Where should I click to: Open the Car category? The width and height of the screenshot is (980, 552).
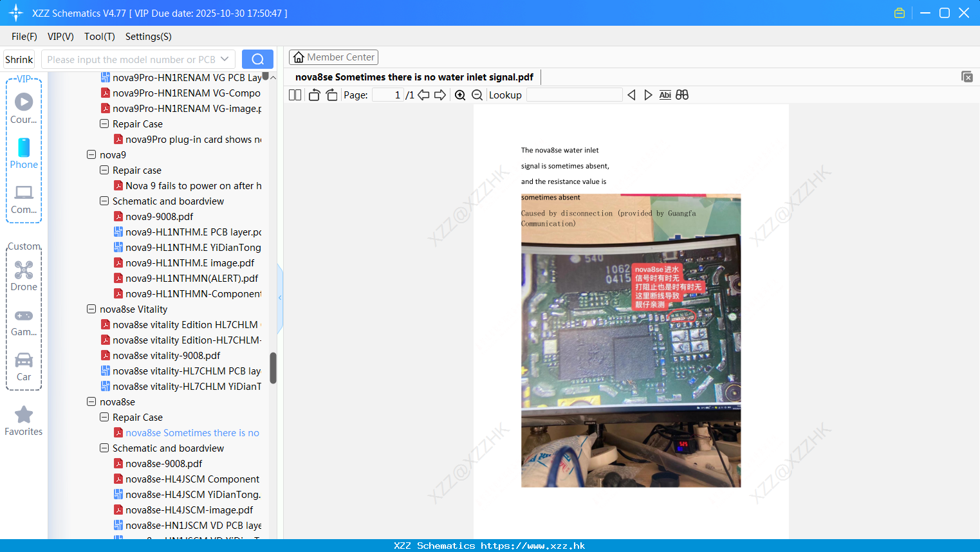coord(24,367)
